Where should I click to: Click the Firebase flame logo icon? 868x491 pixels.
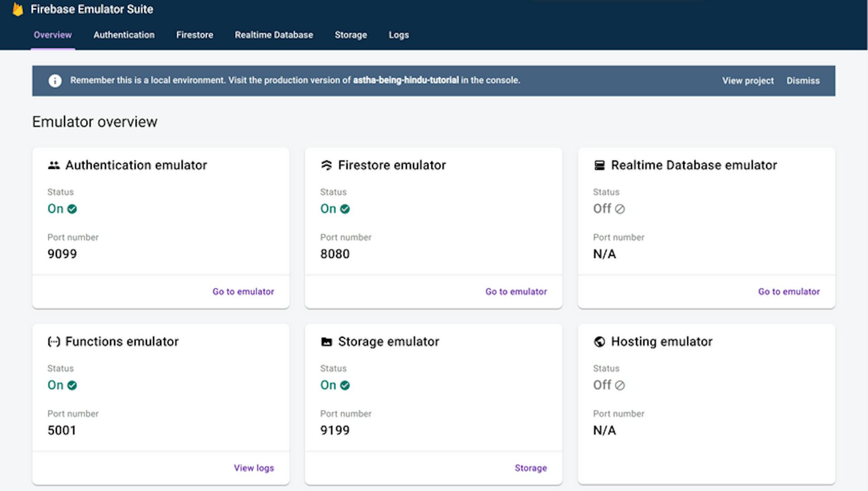[x=18, y=9]
